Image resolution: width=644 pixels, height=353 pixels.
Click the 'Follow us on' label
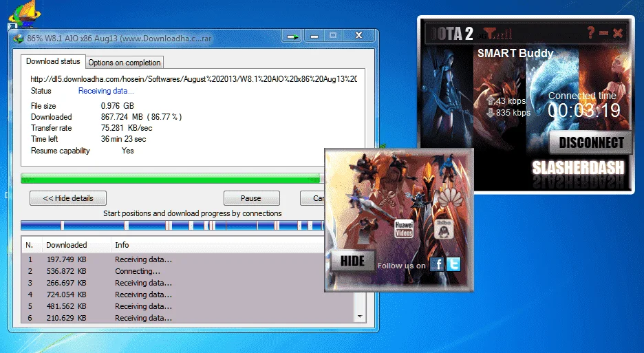coord(402,266)
